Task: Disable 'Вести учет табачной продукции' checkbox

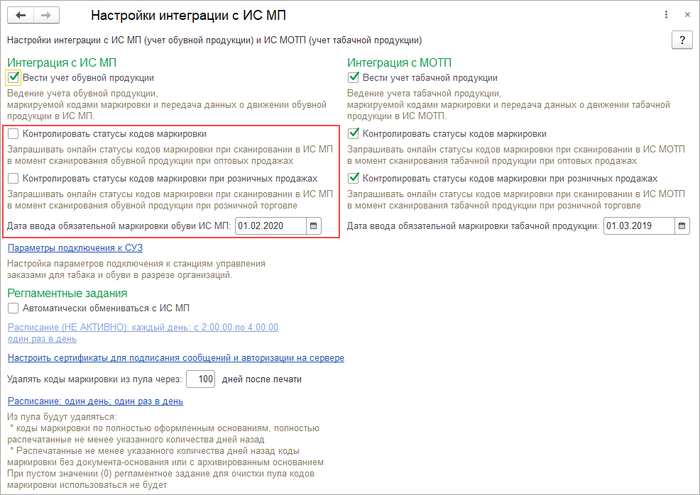Action: [x=354, y=77]
